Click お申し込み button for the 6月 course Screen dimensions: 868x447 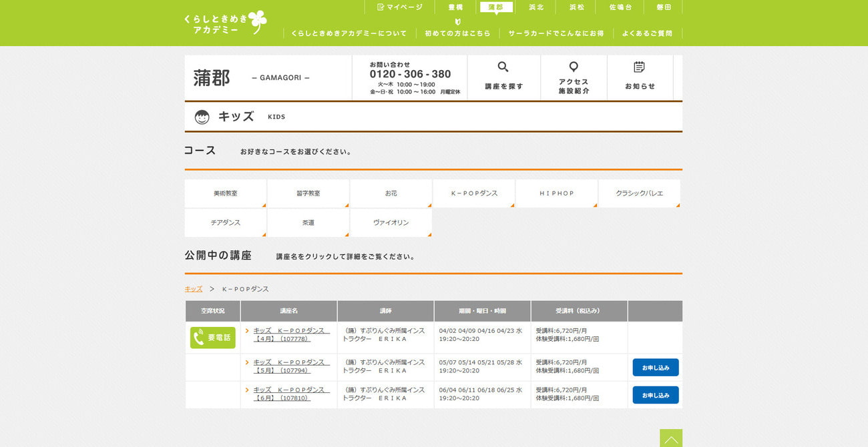click(x=655, y=395)
